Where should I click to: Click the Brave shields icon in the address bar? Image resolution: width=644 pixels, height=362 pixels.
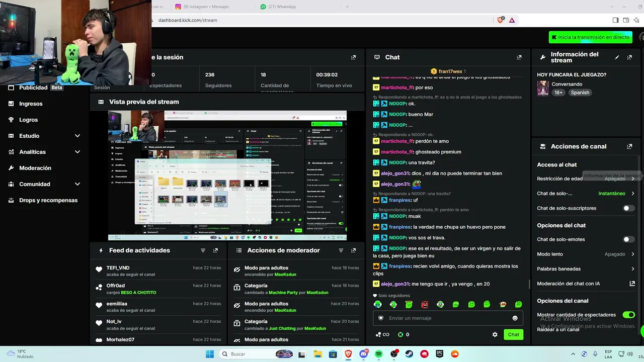coord(500,20)
